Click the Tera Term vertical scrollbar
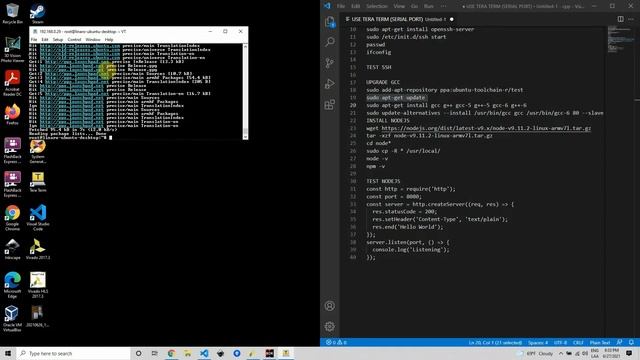The width and height of the screenshot is (640, 360). click(245, 91)
